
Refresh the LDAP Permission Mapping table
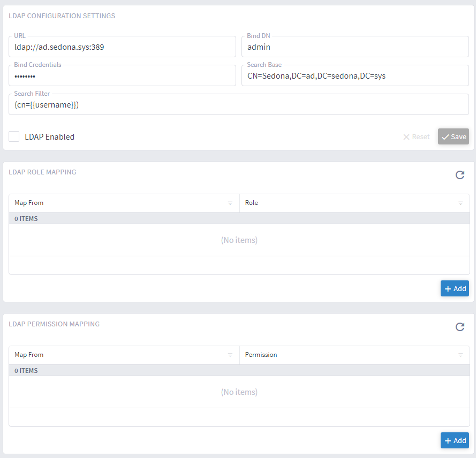point(459,327)
